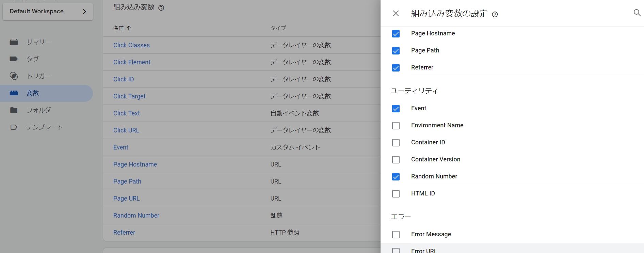Uncheck the Random Number checkbox
The image size is (644, 253).
[396, 177]
